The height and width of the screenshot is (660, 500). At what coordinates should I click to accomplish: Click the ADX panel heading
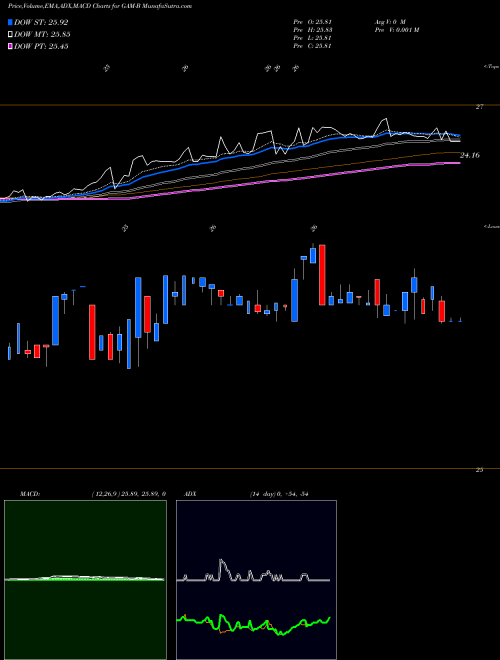click(190, 494)
